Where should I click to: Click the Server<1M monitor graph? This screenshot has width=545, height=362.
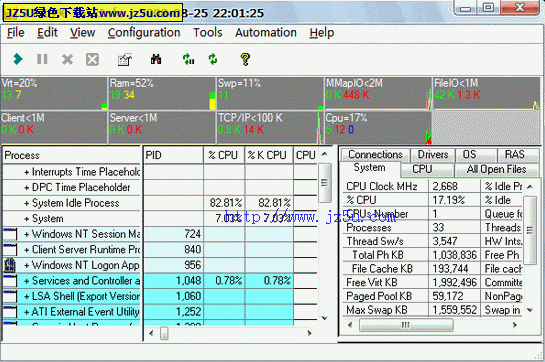pos(162,127)
